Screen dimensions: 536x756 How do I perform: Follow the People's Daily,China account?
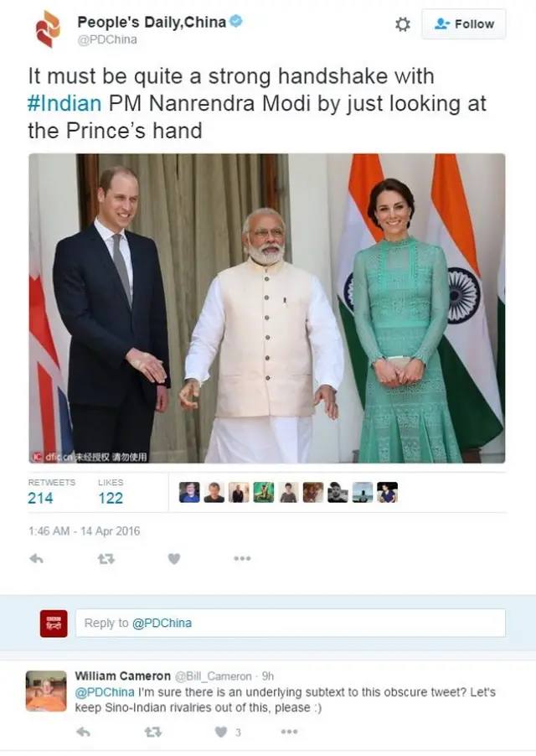(x=464, y=23)
